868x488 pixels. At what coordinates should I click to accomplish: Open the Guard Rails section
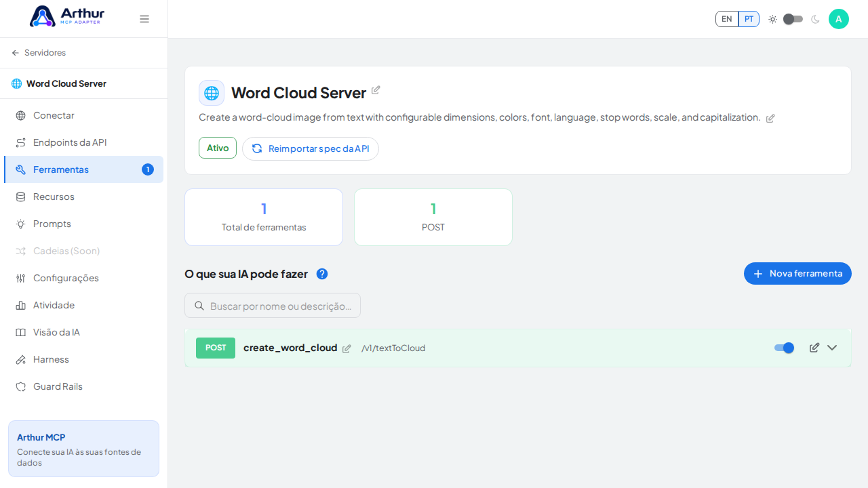pos(83,386)
